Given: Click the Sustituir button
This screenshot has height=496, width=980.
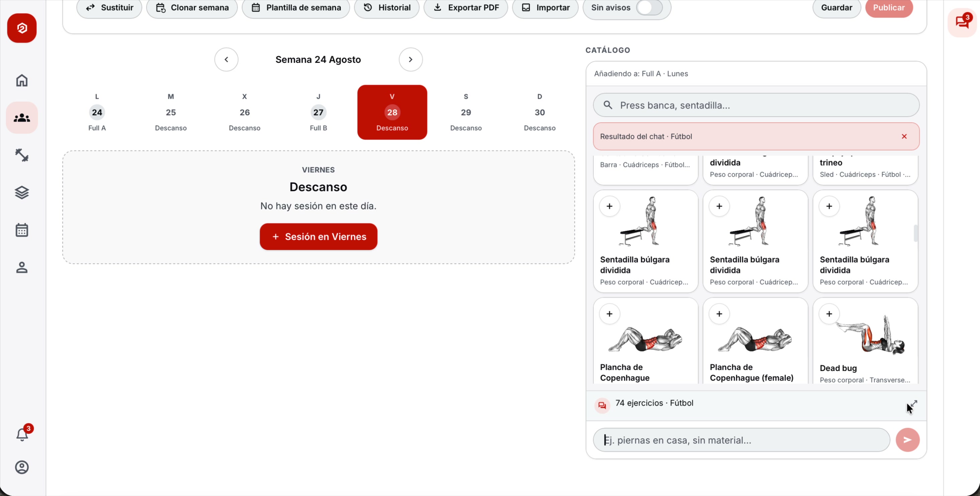Looking at the screenshot, I should (x=109, y=8).
